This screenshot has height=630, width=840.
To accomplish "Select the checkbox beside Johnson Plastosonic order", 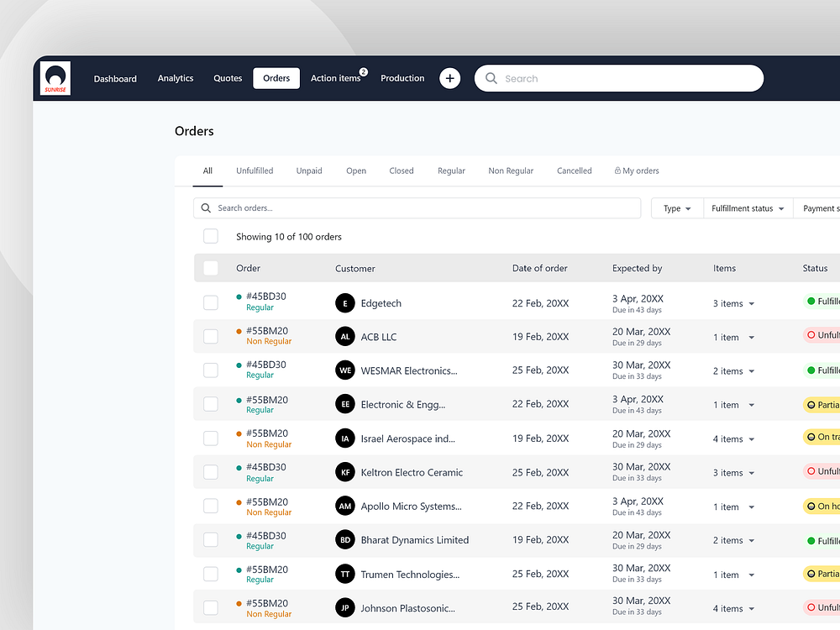I will (x=211, y=607).
